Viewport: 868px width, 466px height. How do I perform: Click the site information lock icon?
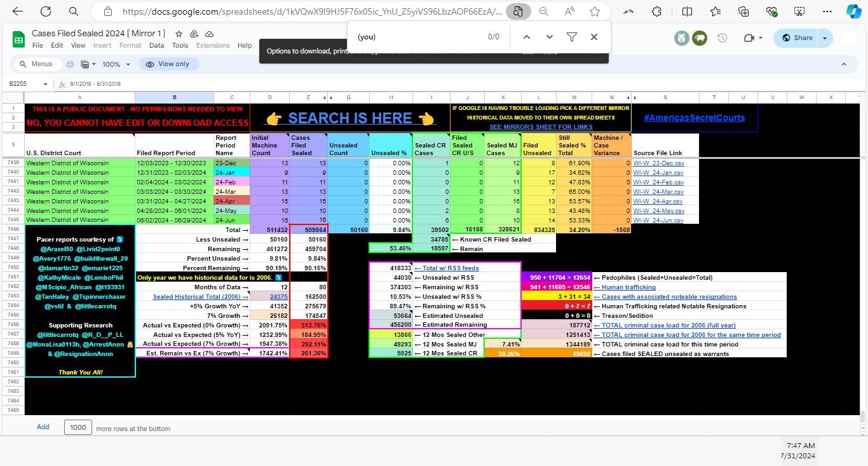click(x=108, y=11)
